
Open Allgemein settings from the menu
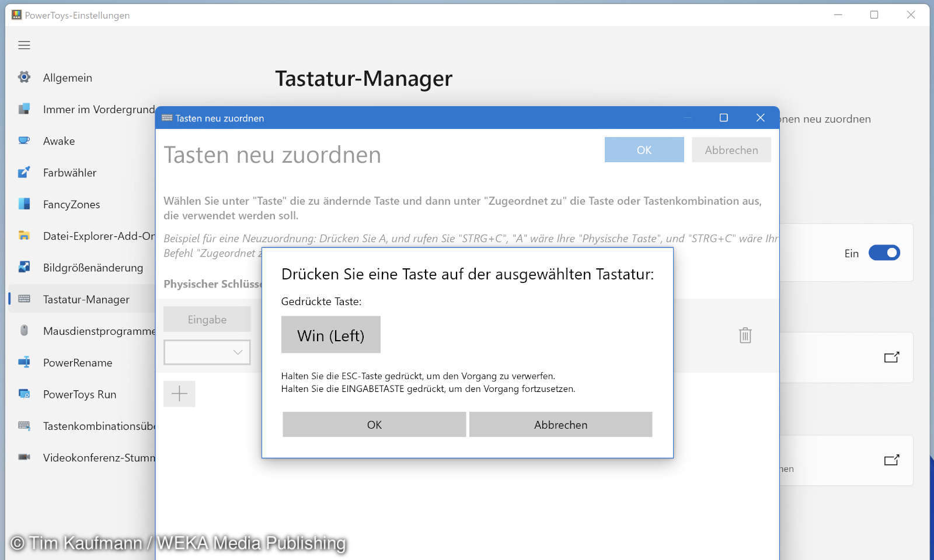click(24, 77)
